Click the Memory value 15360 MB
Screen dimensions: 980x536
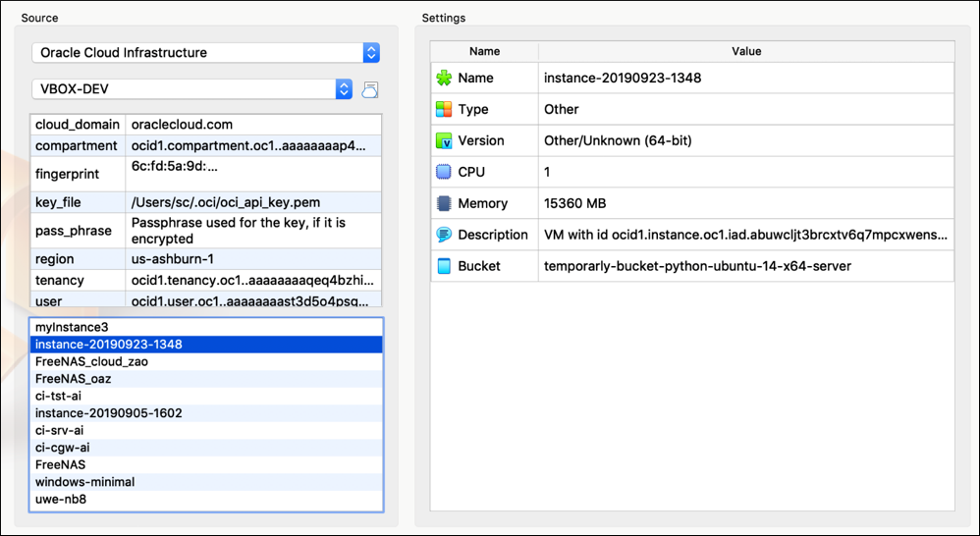746,203
